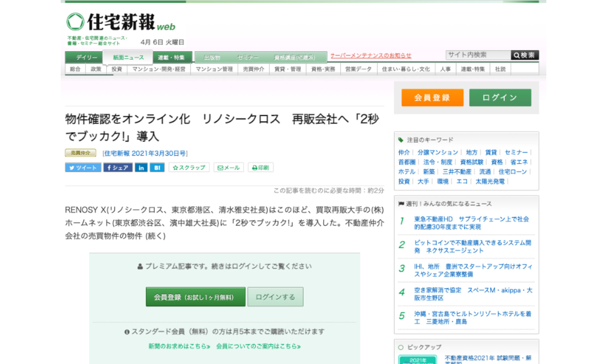Click the Facebook シェア icon
The width and height of the screenshot is (607, 364).
tap(118, 167)
